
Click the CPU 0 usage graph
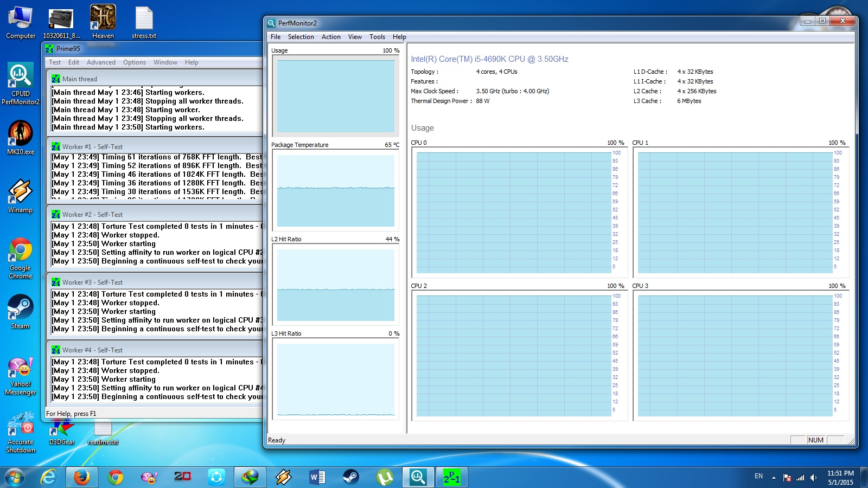519,213
